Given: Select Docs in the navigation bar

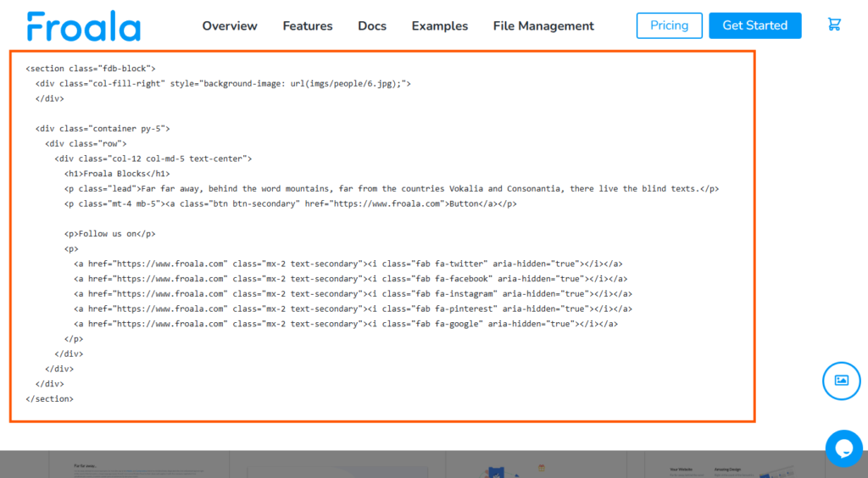Looking at the screenshot, I should (x=372, y=26).
